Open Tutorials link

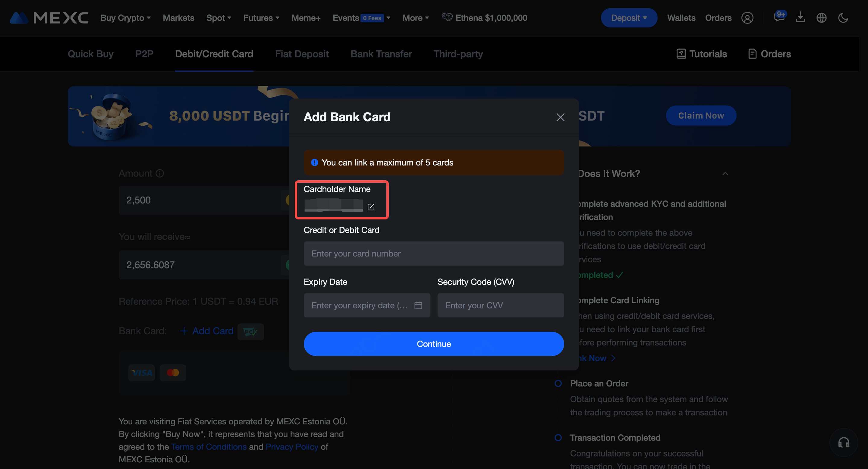click(x=702, y=54)
